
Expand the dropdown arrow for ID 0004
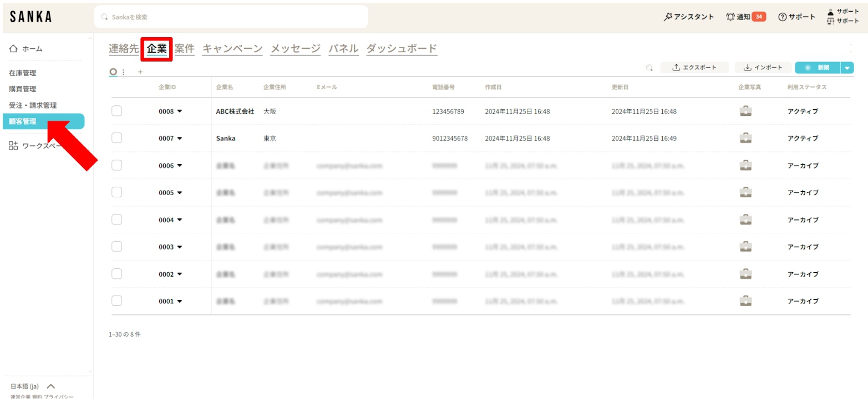(x=180, y=220)
